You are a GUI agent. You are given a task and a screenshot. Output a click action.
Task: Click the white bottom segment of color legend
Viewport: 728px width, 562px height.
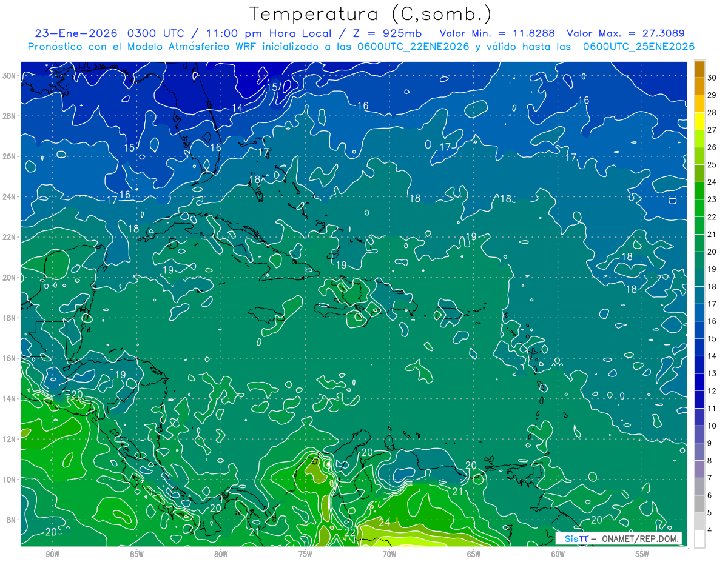coord(699,539)
